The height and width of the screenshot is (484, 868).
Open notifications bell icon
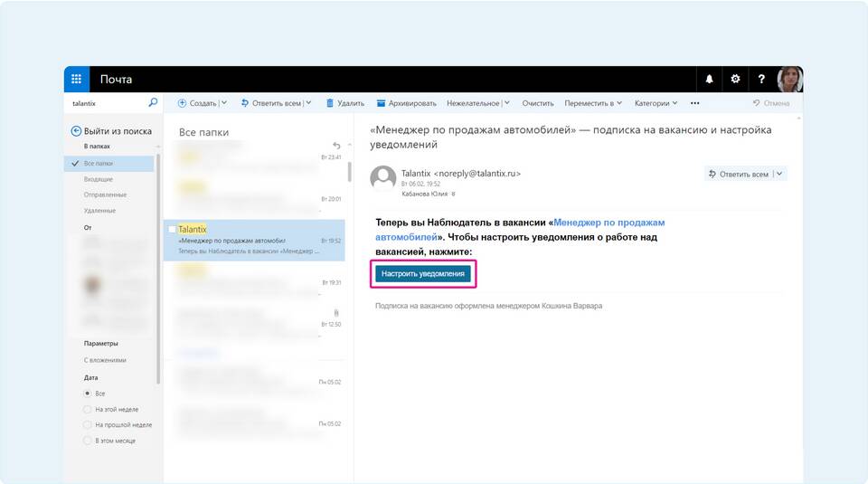pos(709,80)
